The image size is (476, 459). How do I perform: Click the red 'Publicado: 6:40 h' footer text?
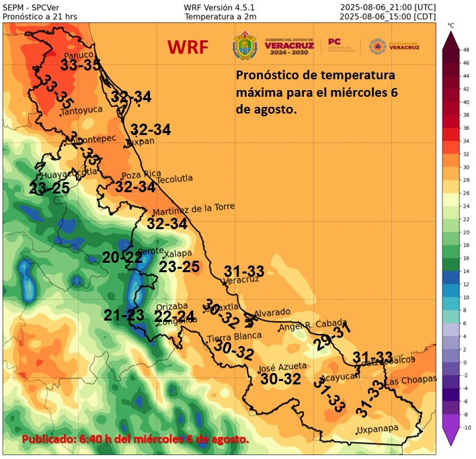point(135,439)
